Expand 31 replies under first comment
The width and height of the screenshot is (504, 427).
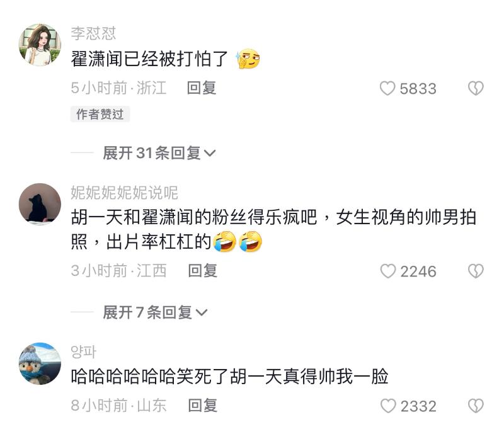click(159, 152)
